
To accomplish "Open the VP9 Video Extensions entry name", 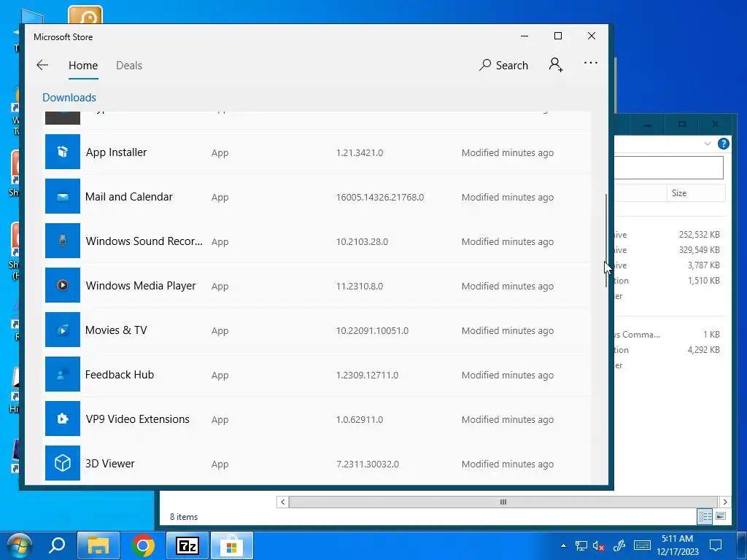I will [137, 419].
